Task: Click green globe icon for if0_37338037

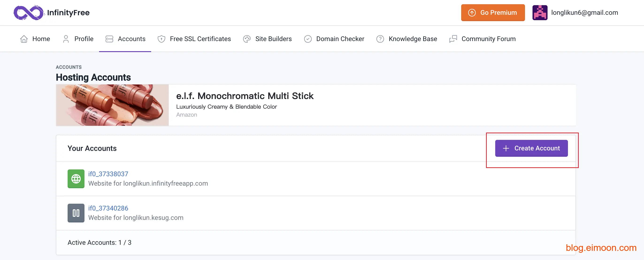Action: [76, 179]
